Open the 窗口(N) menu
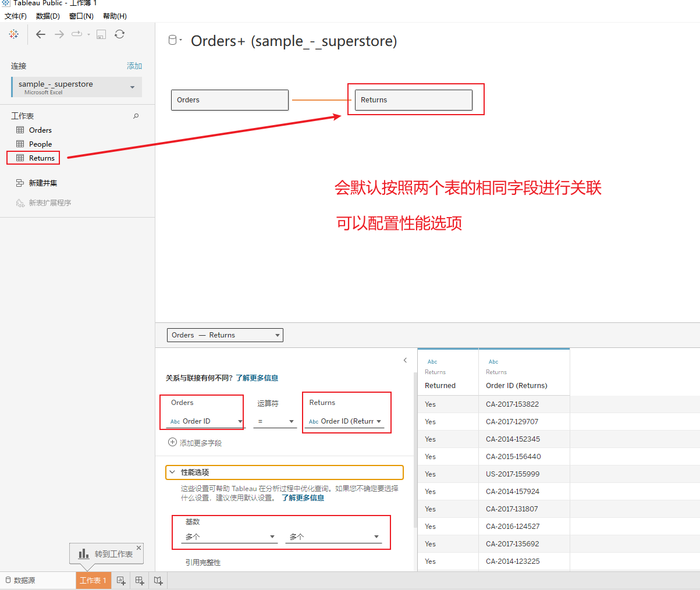700x590 pixels. (81, 16)
